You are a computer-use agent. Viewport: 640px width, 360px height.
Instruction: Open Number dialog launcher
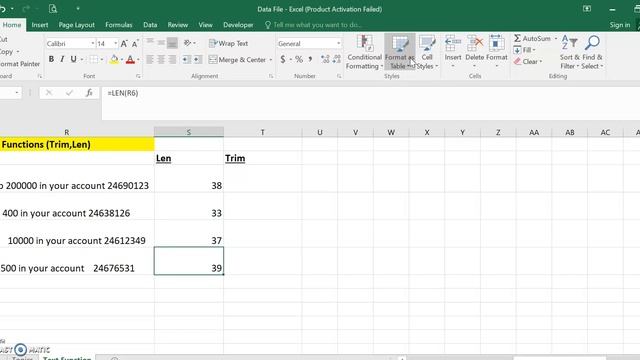[x=339, y=76]
